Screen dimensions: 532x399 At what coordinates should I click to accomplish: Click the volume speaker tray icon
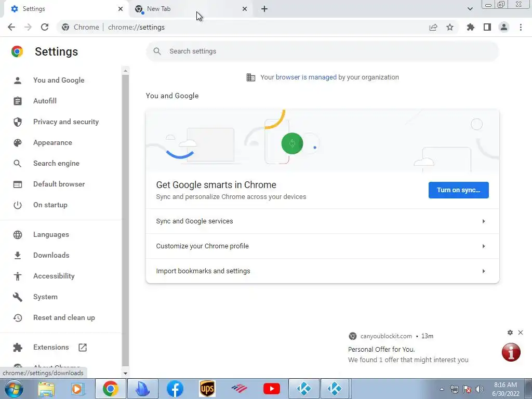pyautogui.click(x=479, y=389)
